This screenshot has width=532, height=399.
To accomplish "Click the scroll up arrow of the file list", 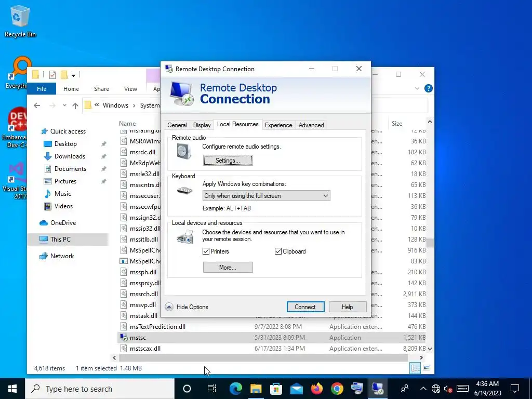I will click(x=430, y=122).
